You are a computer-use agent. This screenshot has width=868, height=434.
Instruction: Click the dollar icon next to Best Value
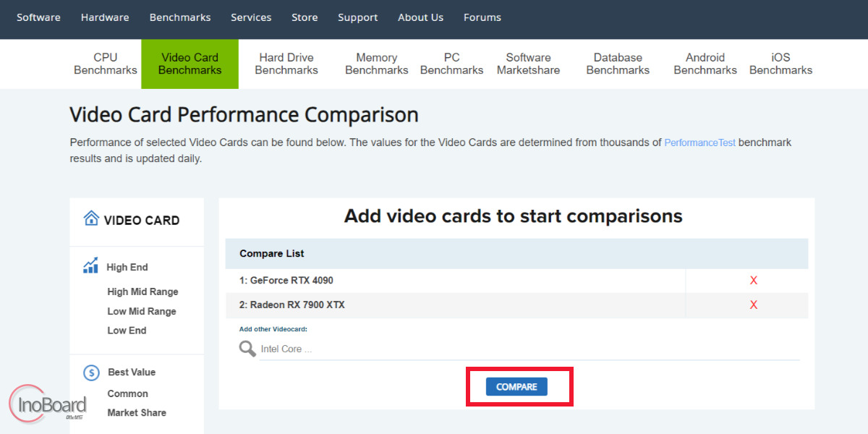(91, 373)
